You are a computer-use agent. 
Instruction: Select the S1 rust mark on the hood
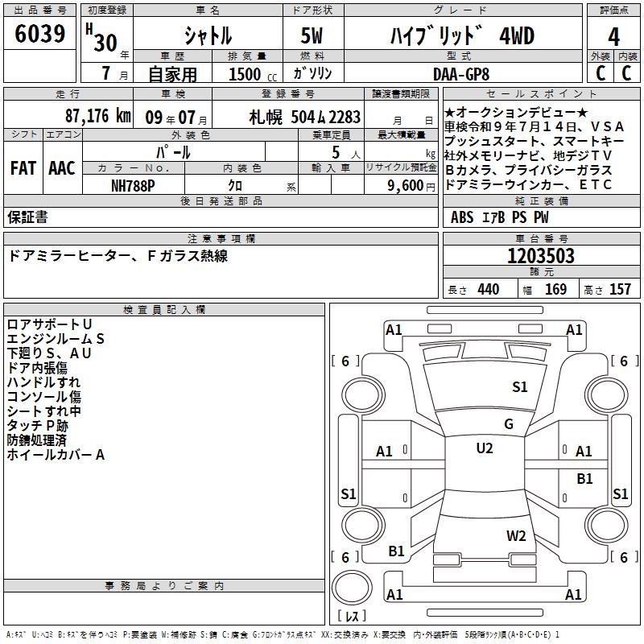[520, 387]
